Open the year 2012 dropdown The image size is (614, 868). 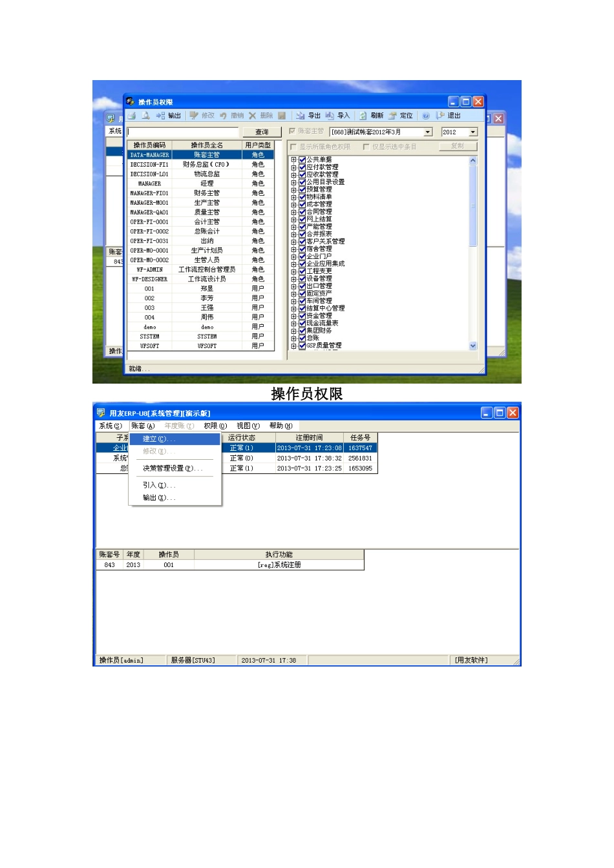coord(473,132)
